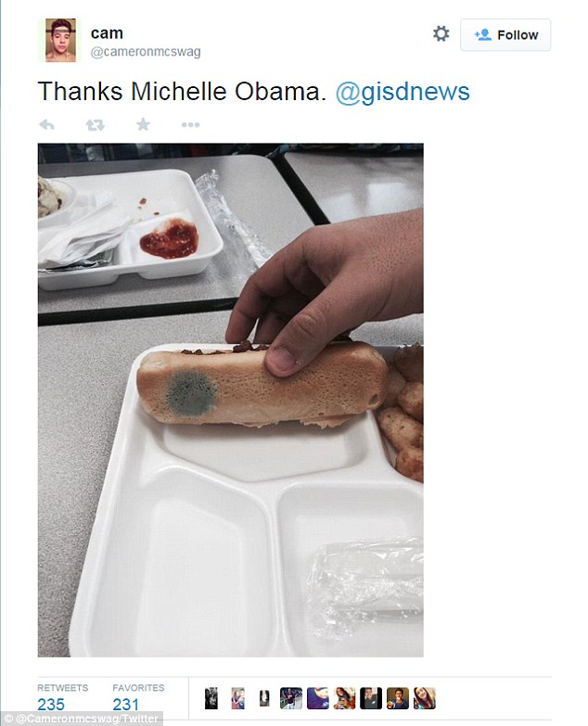
Task: Open the first favoriter's small avatar
Action: (x=211, y=698)
